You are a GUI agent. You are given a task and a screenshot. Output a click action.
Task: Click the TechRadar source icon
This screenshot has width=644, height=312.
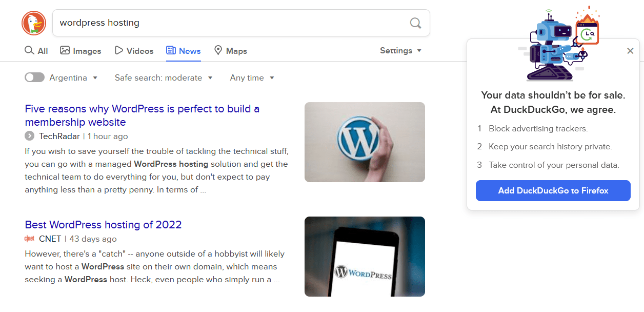(x=30, y=136)
